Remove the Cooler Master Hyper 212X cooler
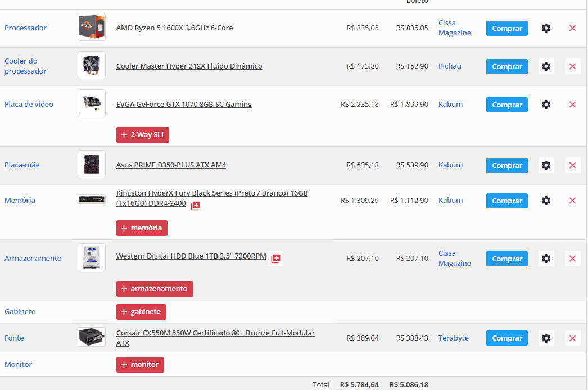 [x=572, y=66]
